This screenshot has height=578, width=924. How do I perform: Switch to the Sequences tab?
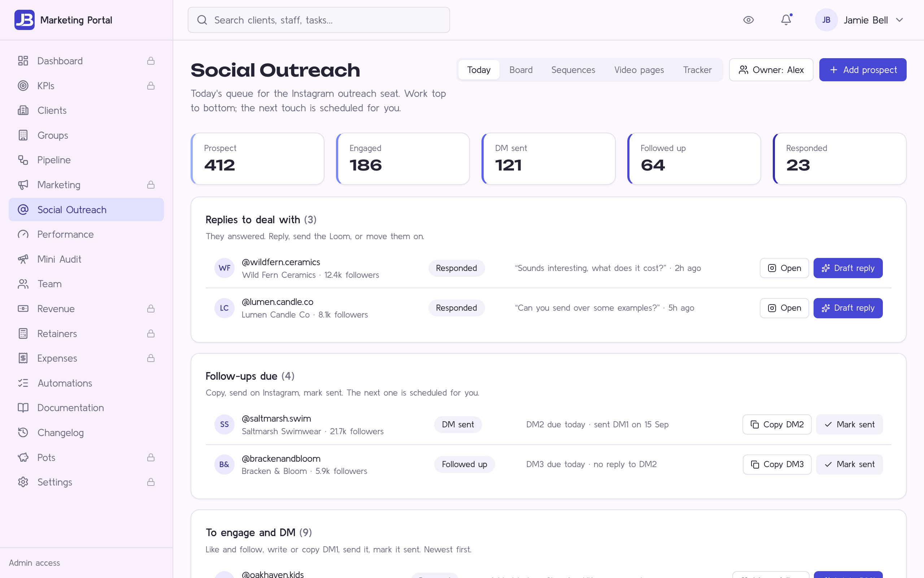[573, 70]
